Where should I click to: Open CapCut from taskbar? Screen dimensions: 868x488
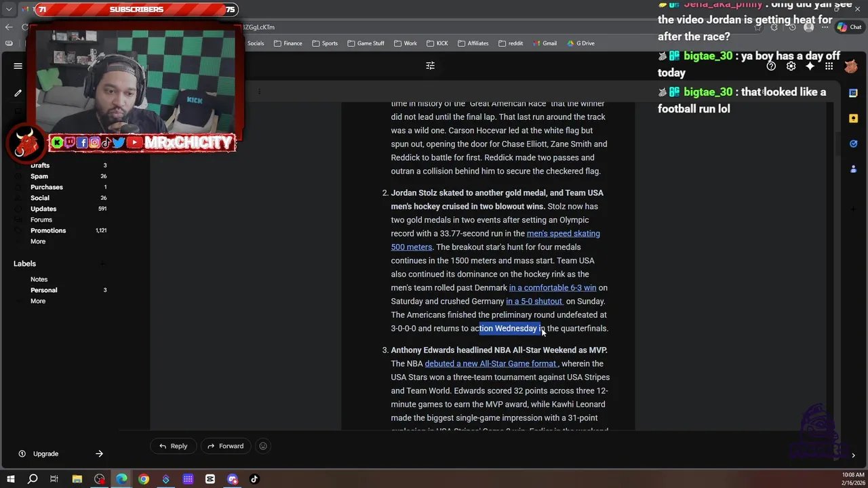click(x=210, y=479)
